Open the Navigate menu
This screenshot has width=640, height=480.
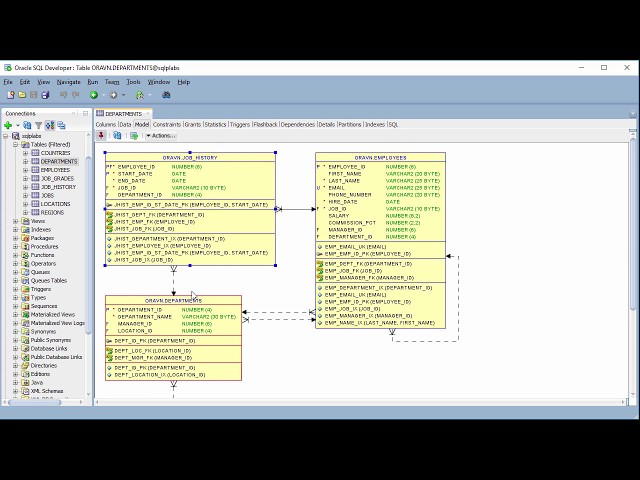(69, 82)
